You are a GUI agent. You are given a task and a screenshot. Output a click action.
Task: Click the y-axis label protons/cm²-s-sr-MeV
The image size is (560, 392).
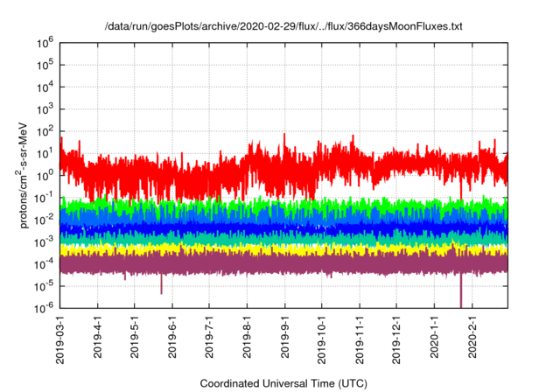pyautogui.click(x=25, y=175)
